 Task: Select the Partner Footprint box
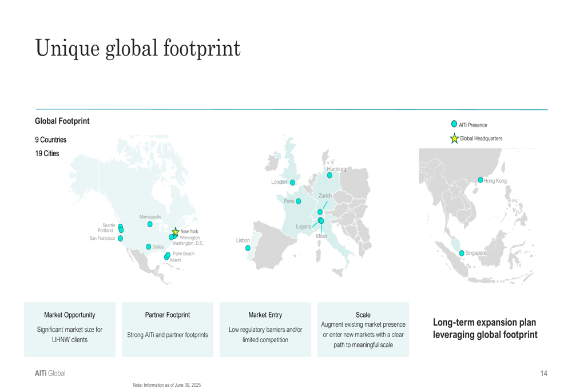(x=168, y=330)
